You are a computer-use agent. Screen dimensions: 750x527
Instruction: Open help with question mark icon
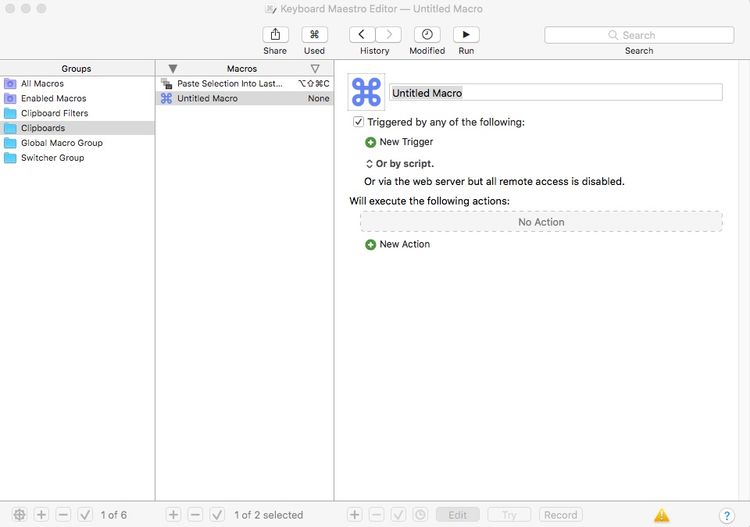pyautogui.click(x=727, y=515)
